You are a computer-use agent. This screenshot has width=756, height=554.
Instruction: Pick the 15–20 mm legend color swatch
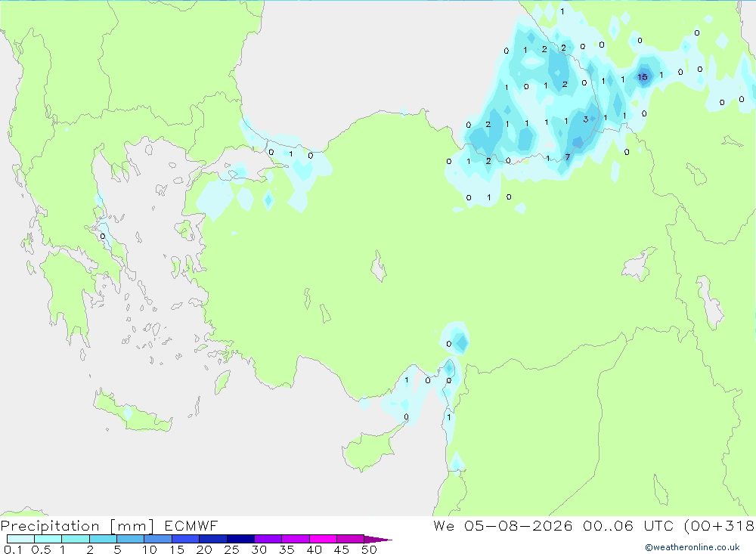click(185, 539)
